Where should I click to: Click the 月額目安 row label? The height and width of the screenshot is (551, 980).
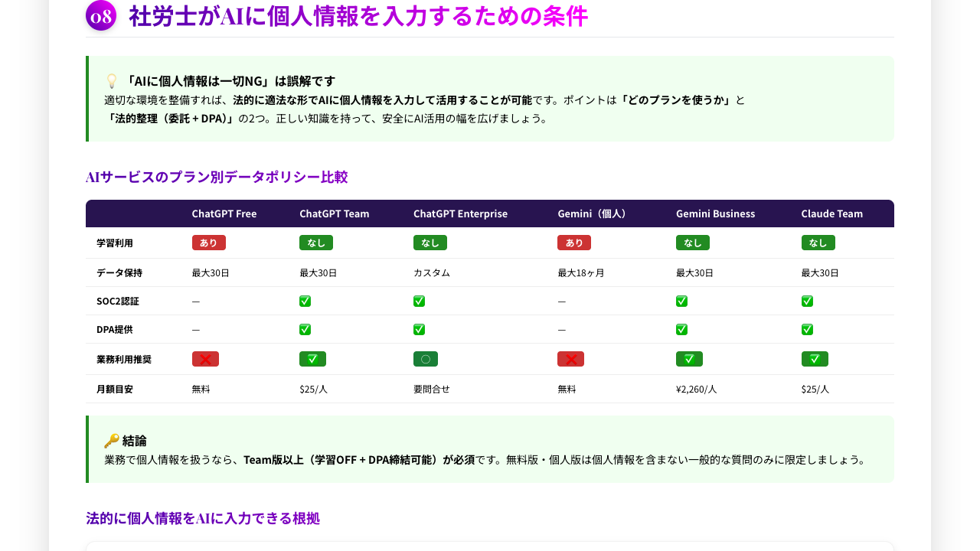tap(115, 390)
